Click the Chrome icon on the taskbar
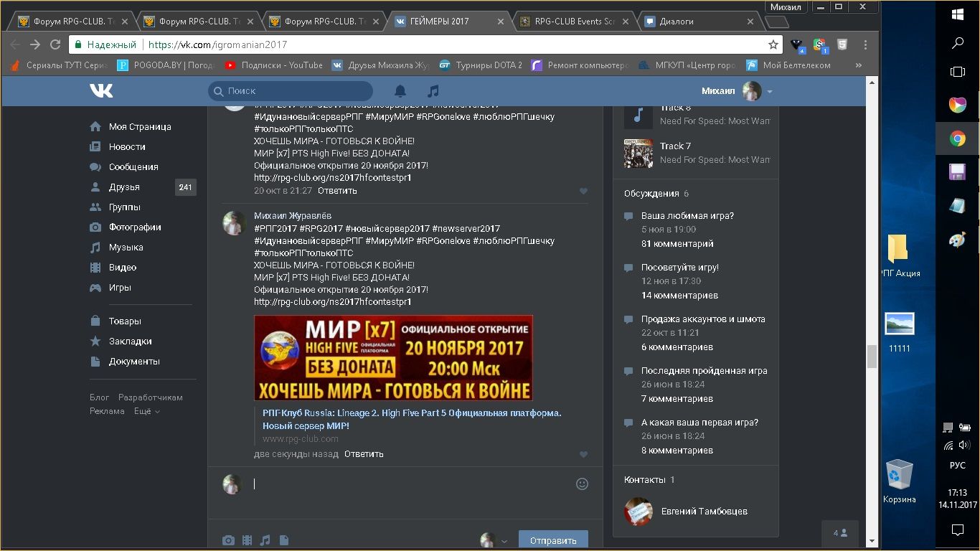Screen dimensions: 980x551 click(x=957, y=138)
